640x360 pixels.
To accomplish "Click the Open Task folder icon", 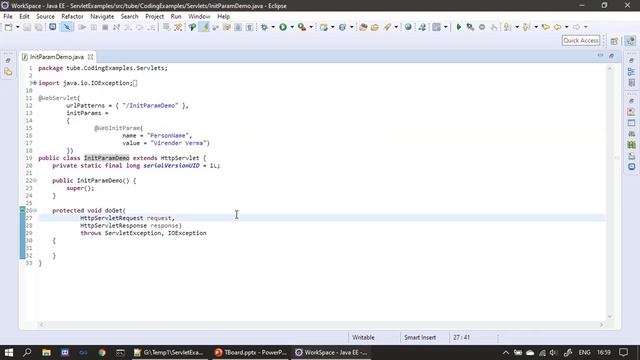I will 375,27.
